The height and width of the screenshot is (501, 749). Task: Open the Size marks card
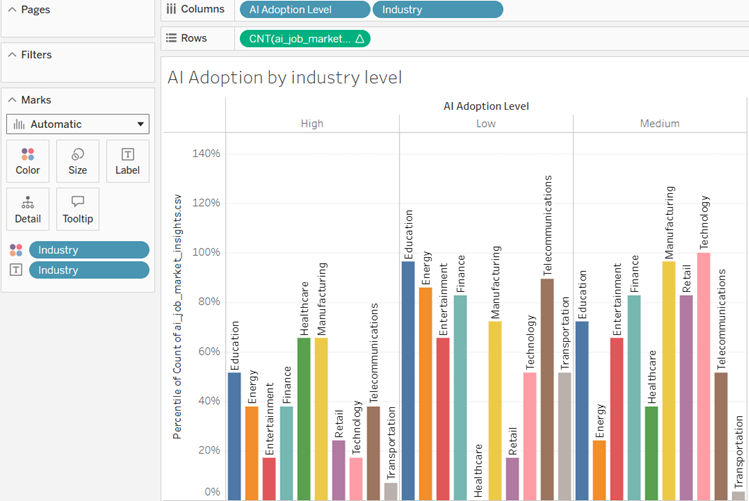[77, 160]
